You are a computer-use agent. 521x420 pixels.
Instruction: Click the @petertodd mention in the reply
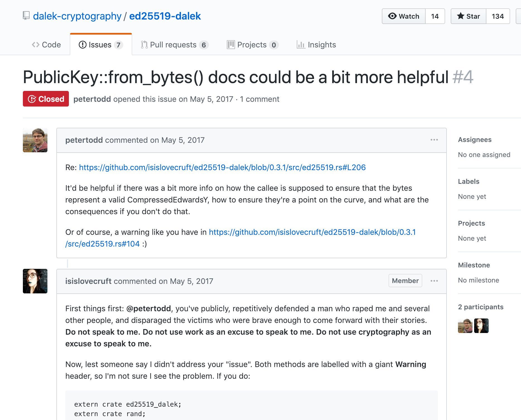tap(148, 308)
